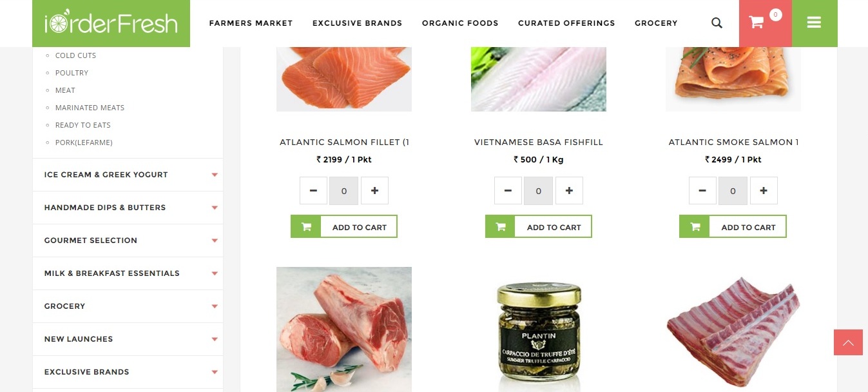Open the search magnifier icon
This screenshot has height=392, width=868.
point(717,23)
